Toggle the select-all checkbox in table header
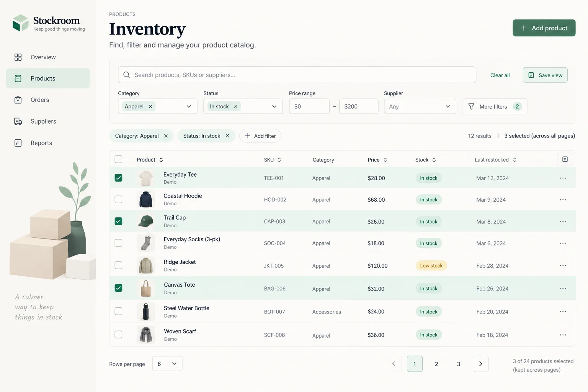 tap(119, 159)
